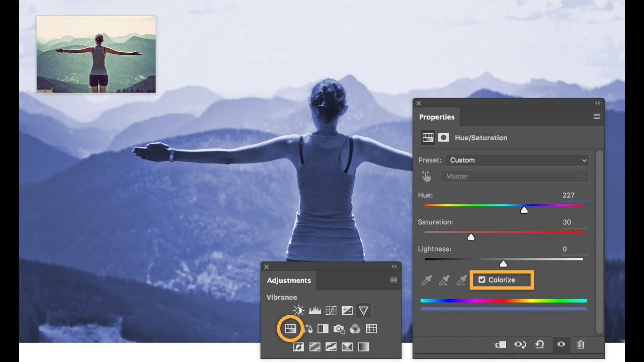Viewport: 644px width, 362px height.
Task: Add a Levels adjustment
Action: point(315,311)
